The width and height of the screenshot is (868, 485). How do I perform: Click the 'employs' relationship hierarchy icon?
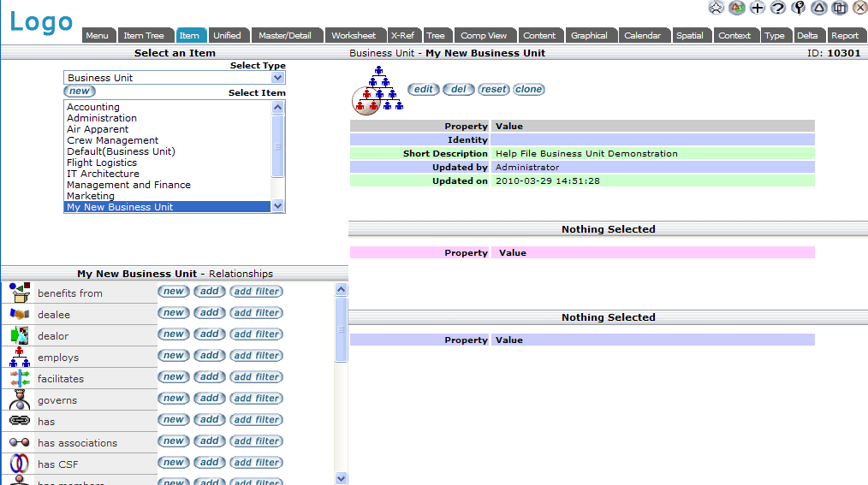[x=19, y=358]
